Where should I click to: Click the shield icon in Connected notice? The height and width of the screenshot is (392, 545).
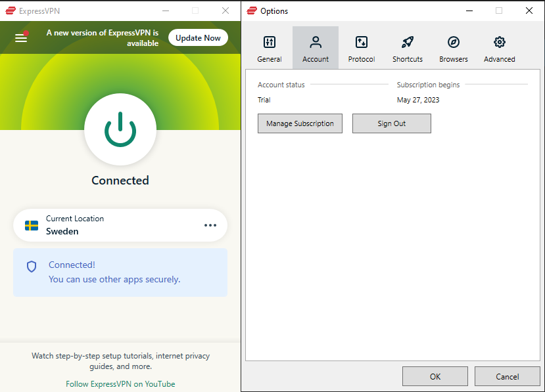tap(32, 267)
